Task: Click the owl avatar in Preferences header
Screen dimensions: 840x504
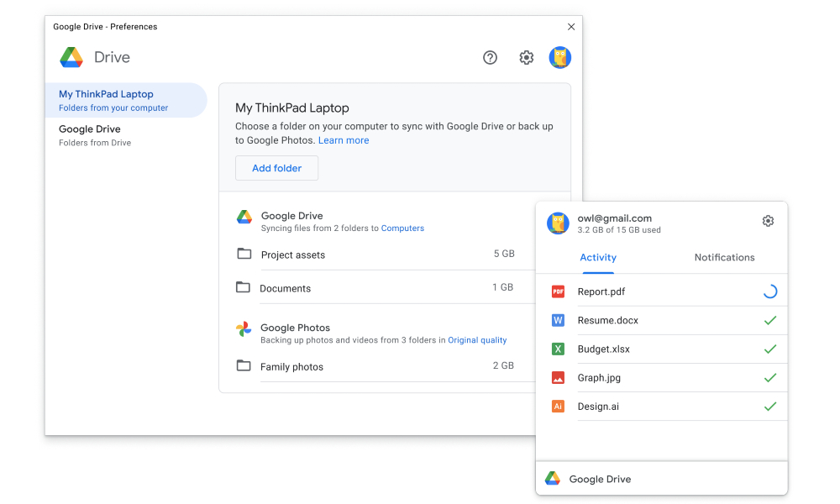Action: (x=559, y=57)
